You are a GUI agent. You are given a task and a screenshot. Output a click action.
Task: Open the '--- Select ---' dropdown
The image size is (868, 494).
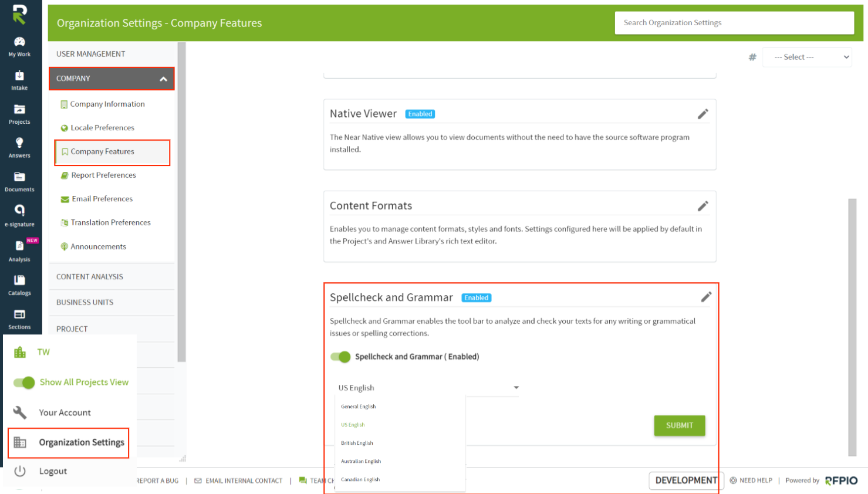807,57
